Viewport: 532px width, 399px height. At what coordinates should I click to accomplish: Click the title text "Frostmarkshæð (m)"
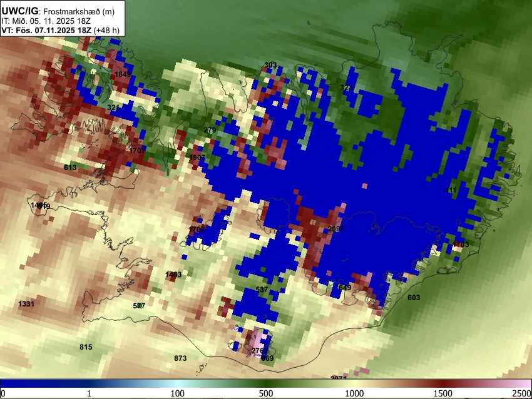(79, 11)
